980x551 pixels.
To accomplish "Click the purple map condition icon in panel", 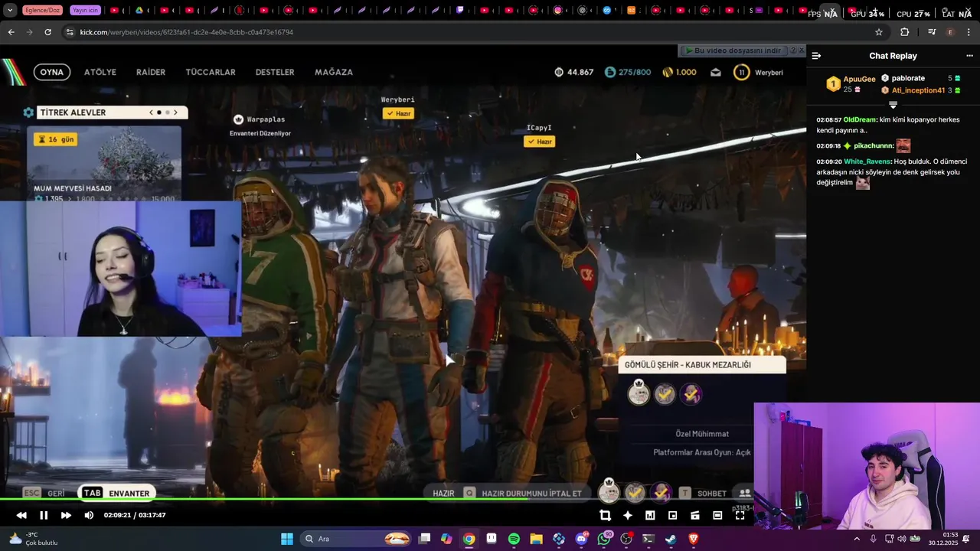I will pos(691,393).
